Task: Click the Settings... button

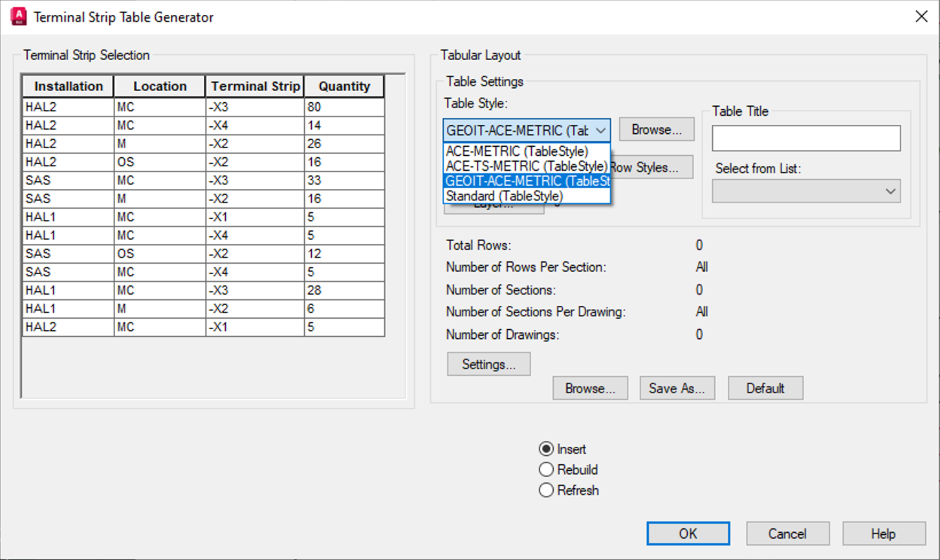Action: pyautogui.click(x=488, y=365)
